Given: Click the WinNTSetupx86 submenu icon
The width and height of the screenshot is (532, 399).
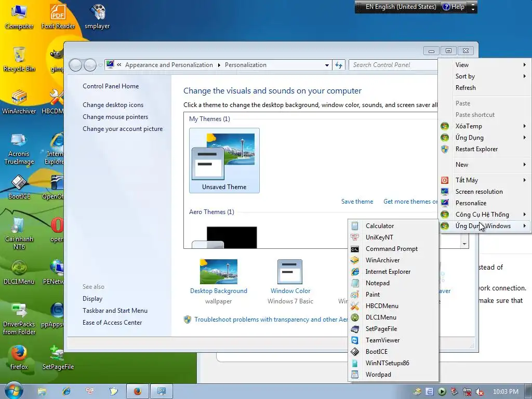Looking at the screenshot, I should [355, 363].
